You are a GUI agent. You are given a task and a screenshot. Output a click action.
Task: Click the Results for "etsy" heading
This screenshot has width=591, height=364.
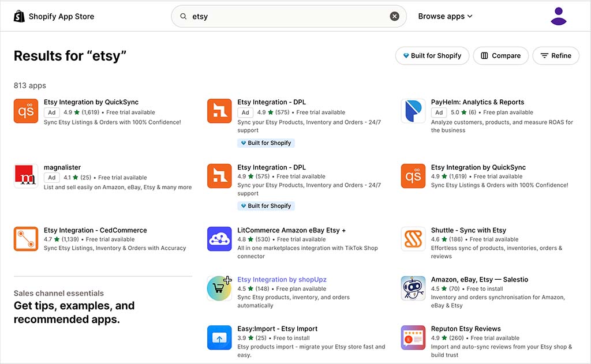(x=70, y=56)
